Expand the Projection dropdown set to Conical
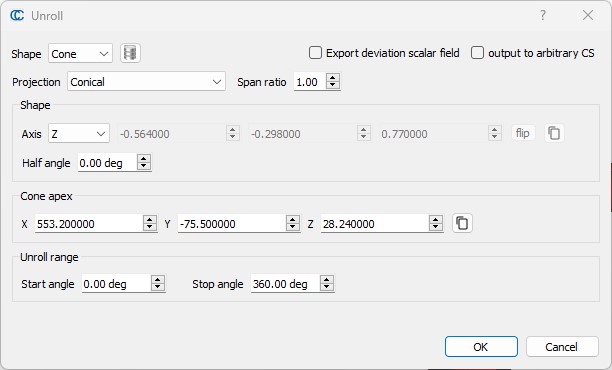Viewport: 612px width, 370px height. 146,82
